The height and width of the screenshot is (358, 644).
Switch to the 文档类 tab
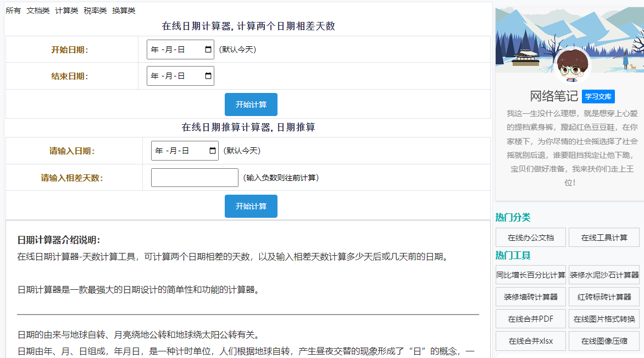(x=38, y=10)
